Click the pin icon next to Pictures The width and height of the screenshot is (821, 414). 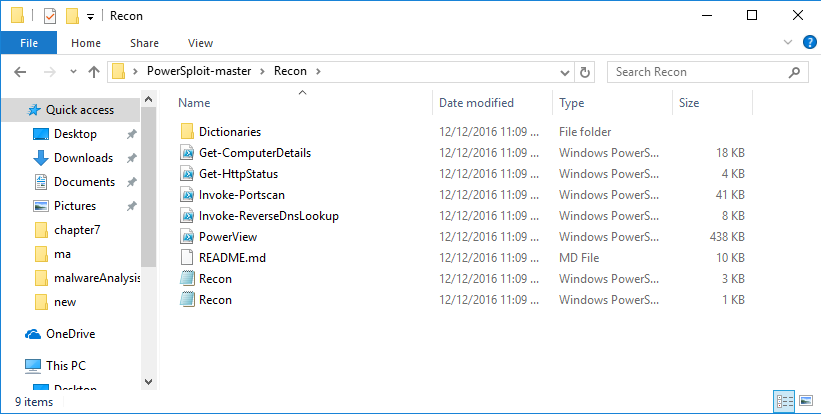[x=131, y=206]
